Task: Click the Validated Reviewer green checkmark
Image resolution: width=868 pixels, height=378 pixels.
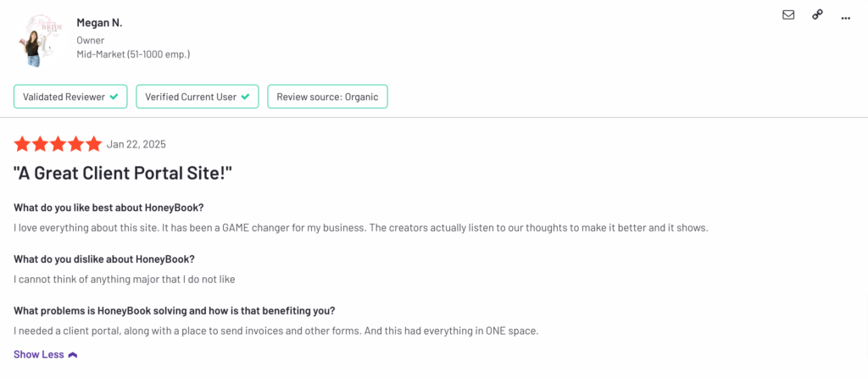Action: [114, 97]
